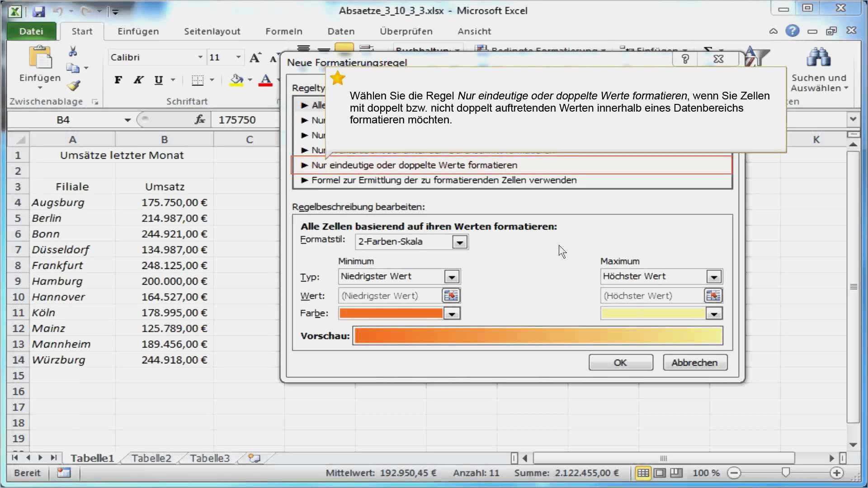Expand the Minimum Typ Niedrigster Wert dropdown

[452, 277]
